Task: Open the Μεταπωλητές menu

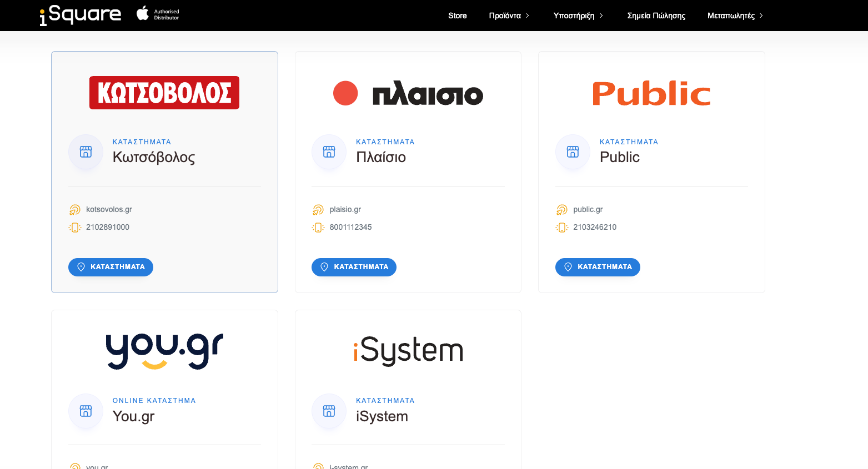Action: click(731, 16)
